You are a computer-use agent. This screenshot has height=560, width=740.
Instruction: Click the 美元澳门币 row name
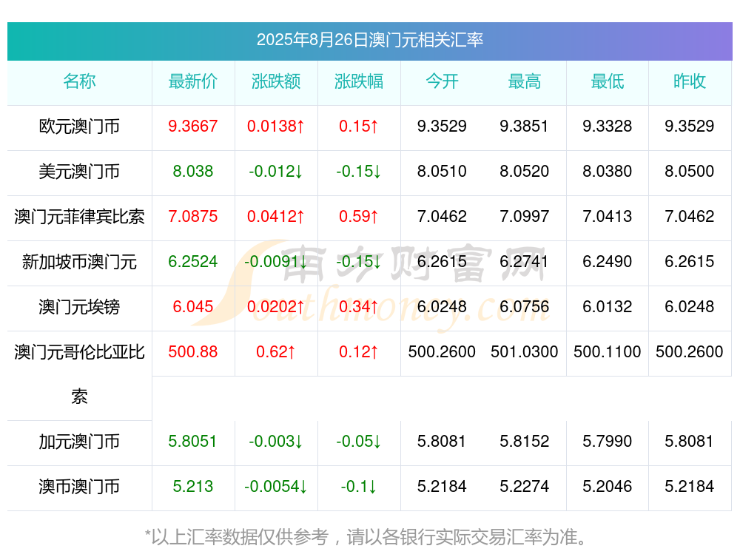79,172
